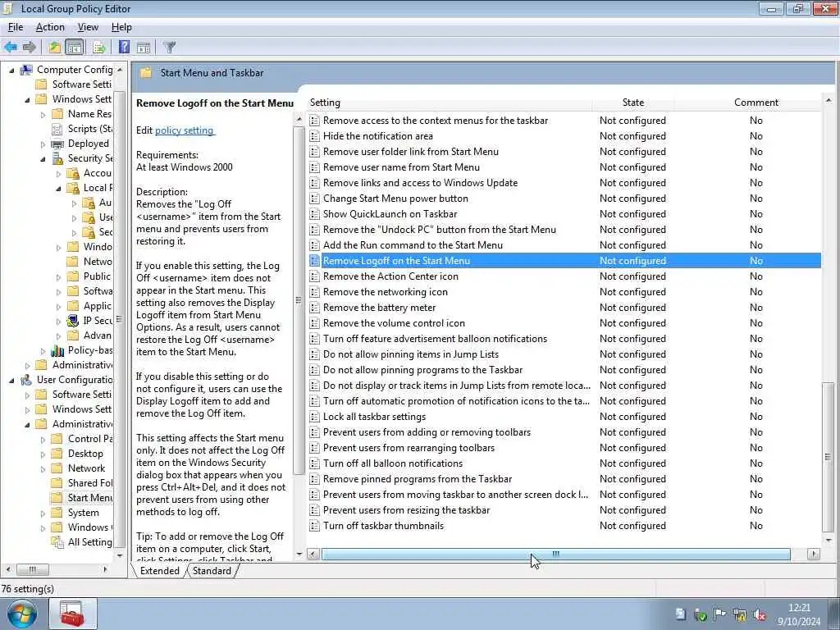Collapse the Windows Settings node under Computer Configuration
Viewport: 840px width, 630px height.
click(27, 99)
